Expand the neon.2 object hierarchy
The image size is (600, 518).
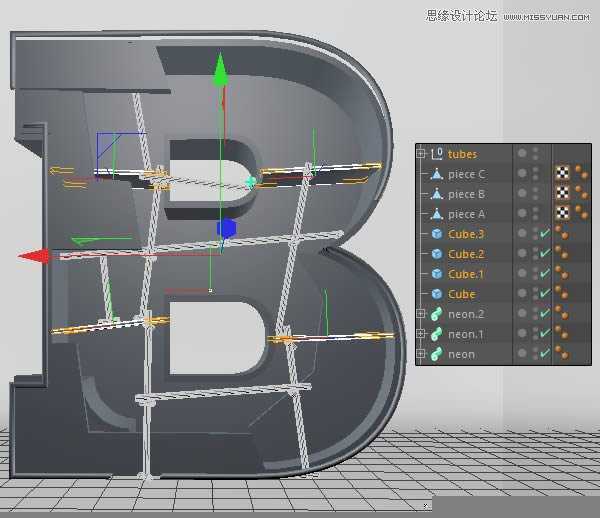[421, 314]
